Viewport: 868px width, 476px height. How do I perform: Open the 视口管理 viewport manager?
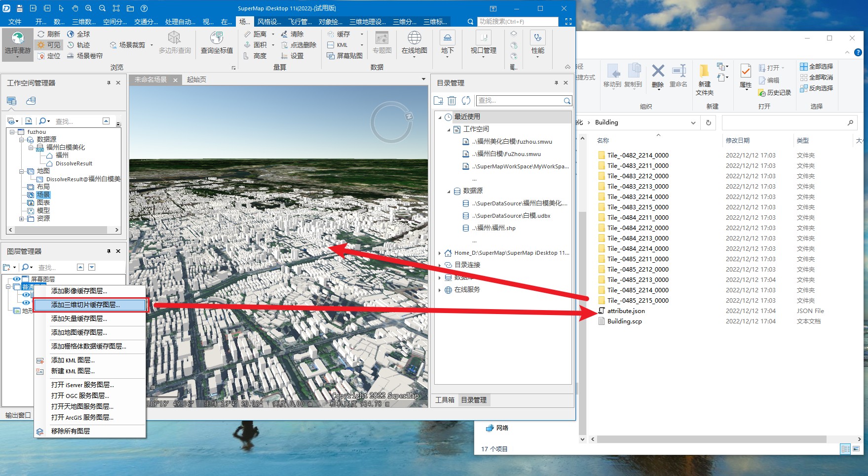pos(483,44)
